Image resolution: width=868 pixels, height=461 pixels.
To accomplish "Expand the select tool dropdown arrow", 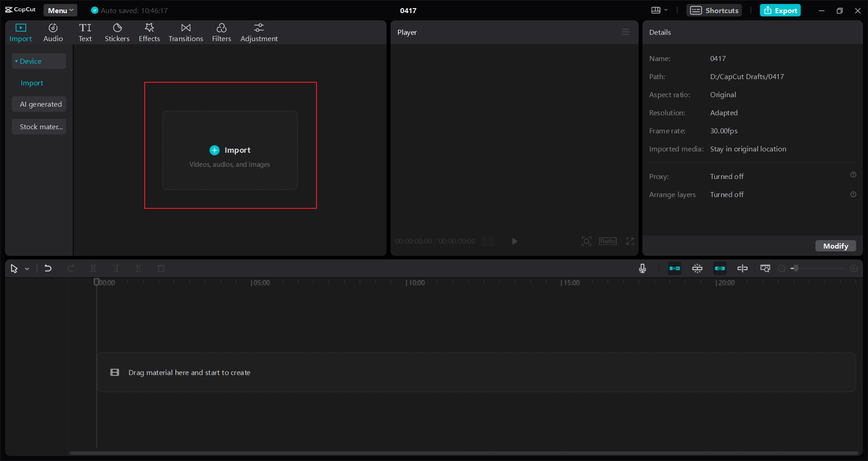I will 27,268.
